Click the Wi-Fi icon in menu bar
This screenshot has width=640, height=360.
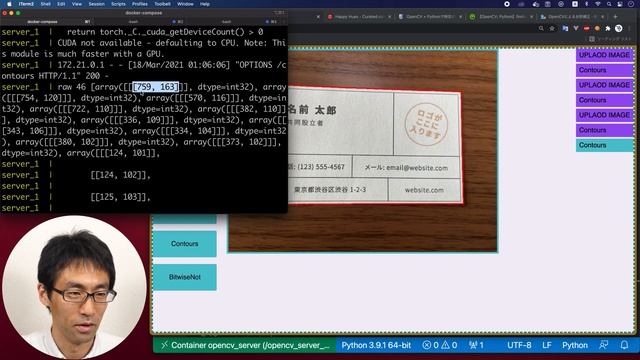598,4
